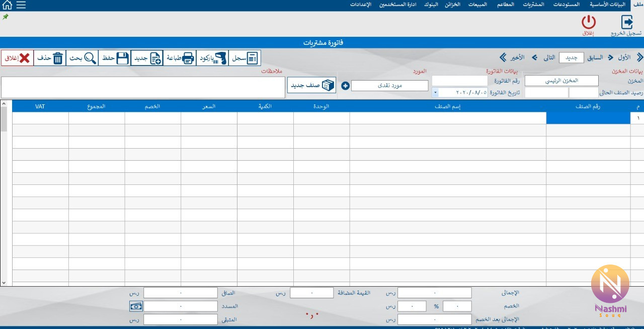Create a New (جديد) invoice document
This screenshot has width=644, height=329.
click(x=147, y=58)
